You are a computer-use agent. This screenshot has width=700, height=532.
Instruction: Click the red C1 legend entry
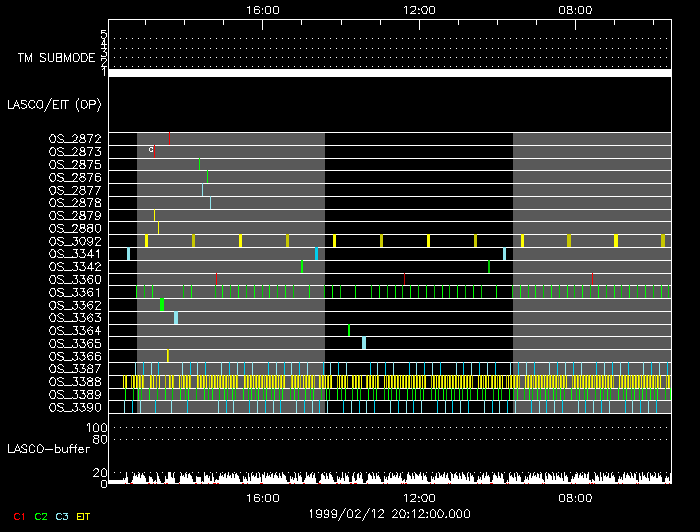pyautogui.click(x=17, y=516)
